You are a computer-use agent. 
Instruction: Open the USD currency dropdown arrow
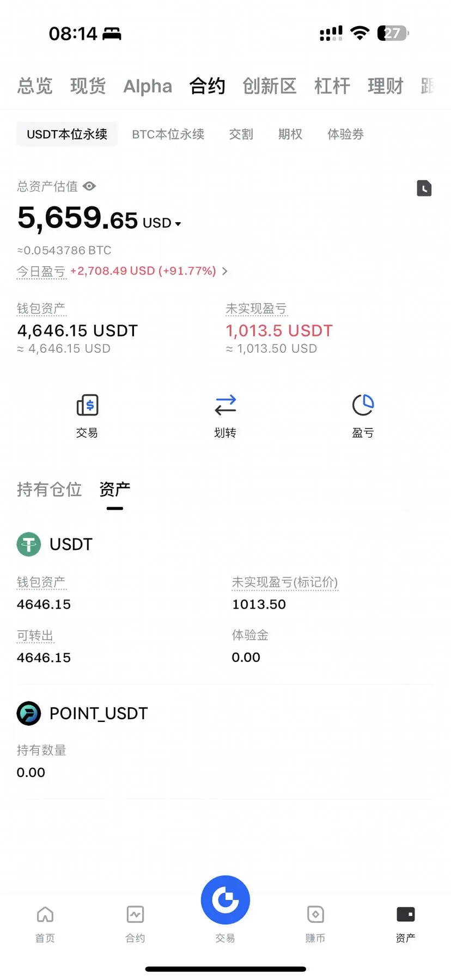pyautogui.click(x=178, y=224)
